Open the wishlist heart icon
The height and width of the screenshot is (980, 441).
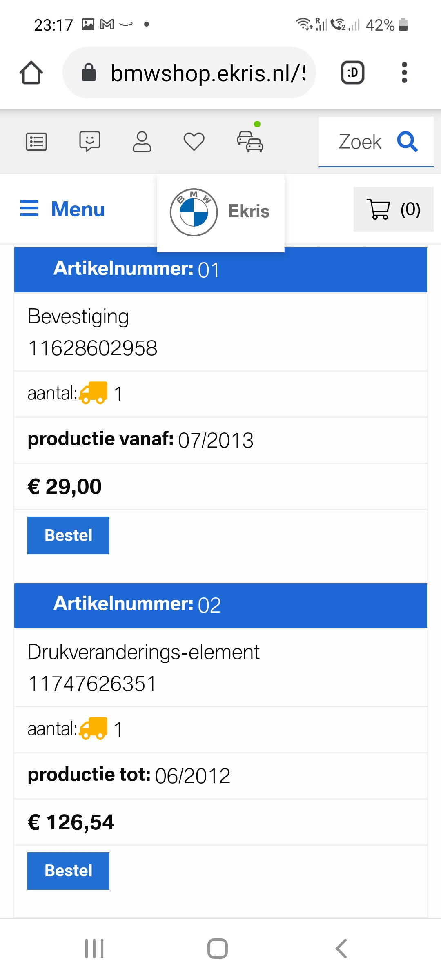[194, 142]
